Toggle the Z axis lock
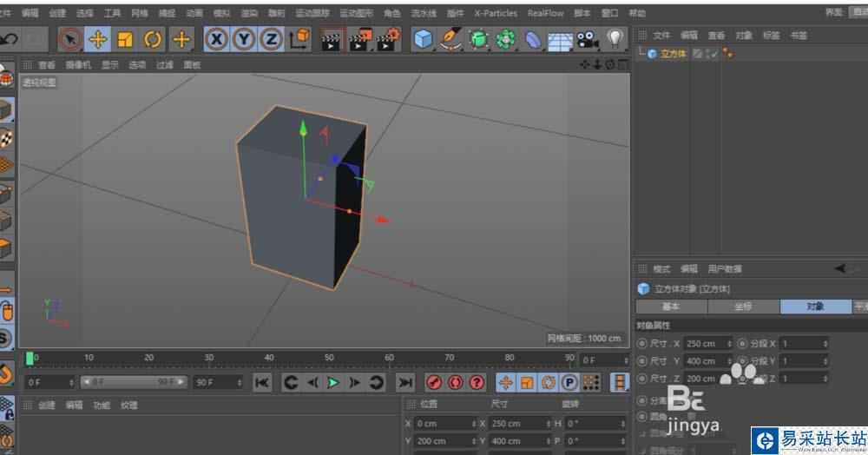 (272, 39)
